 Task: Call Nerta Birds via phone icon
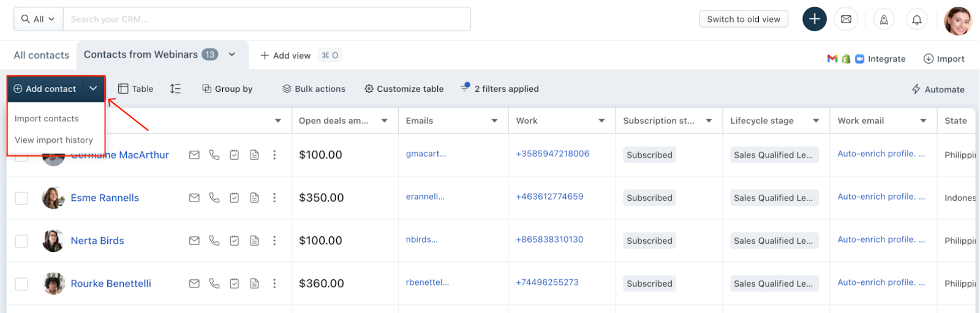(214, 241)
